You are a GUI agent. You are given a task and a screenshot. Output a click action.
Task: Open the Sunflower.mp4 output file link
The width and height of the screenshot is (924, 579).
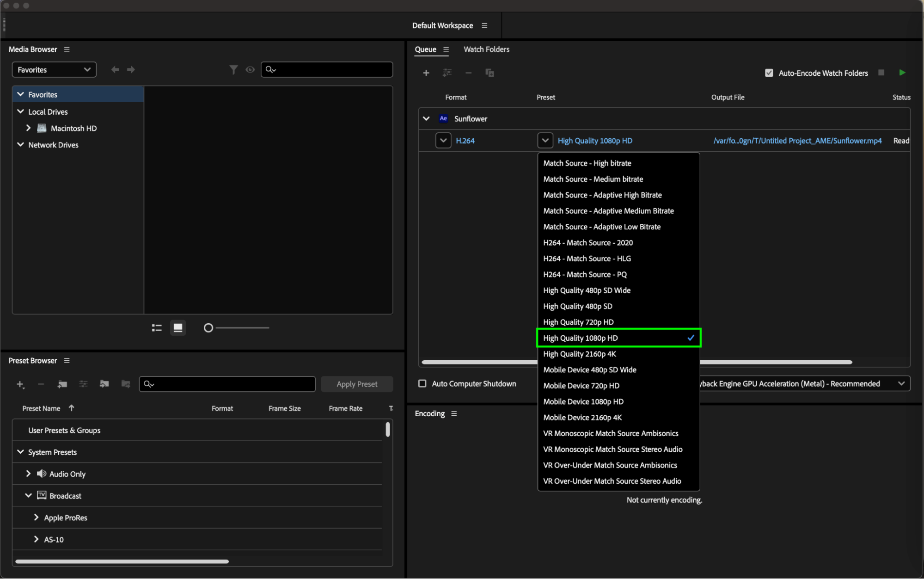[x=797, y=141]
